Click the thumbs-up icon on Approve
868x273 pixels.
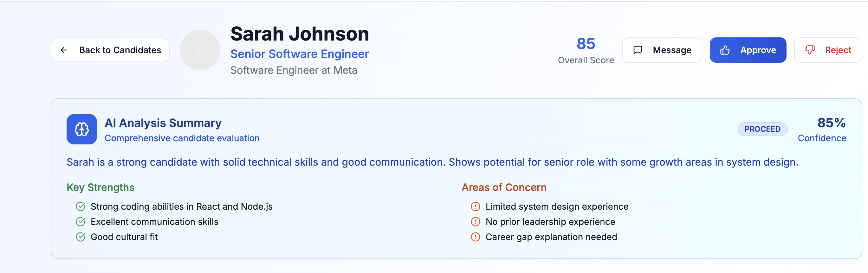point(725,50)
